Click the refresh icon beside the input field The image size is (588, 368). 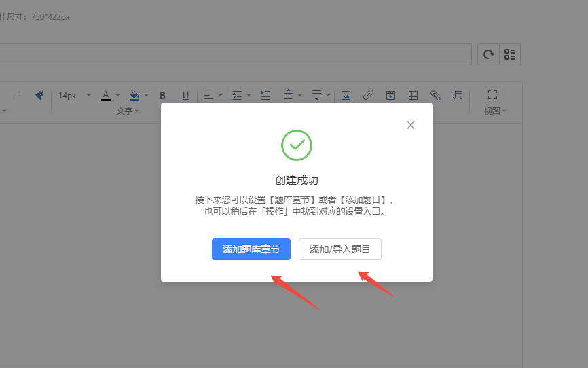coord(488,54)
